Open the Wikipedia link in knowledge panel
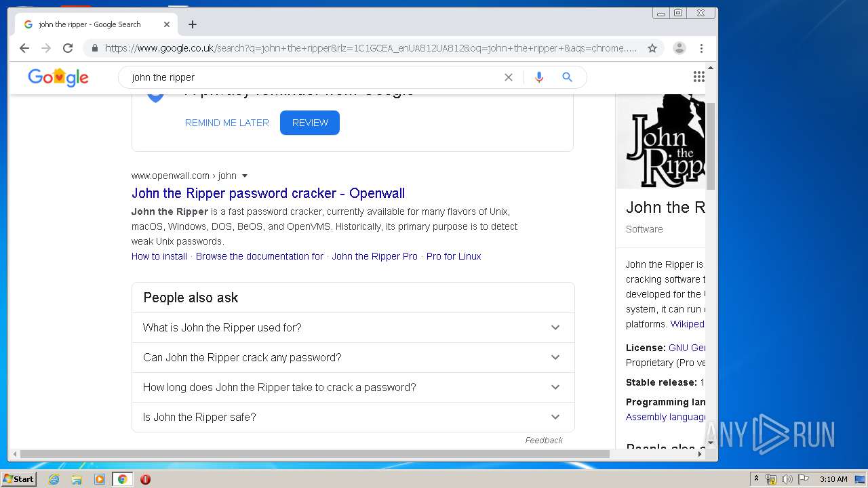Viewport: 868px width, 488px height. tap(688, 324)
